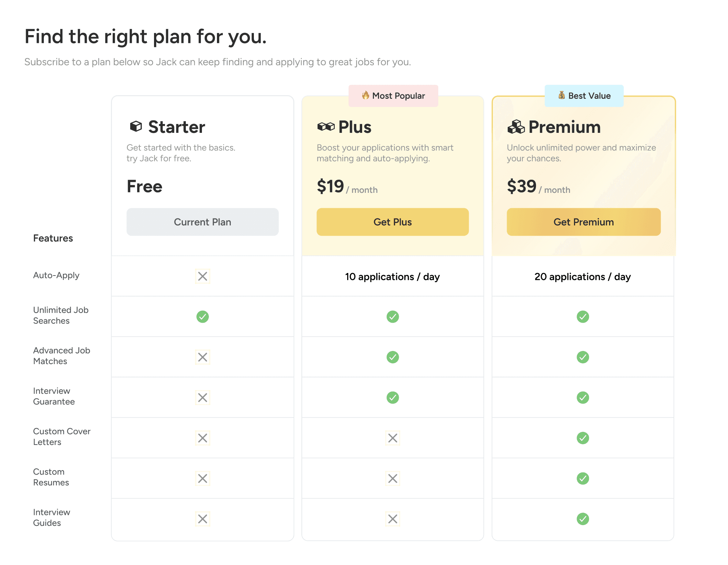
Task: Click the fire icon on Most Popular badge
Action: pyautogui.click(x=365, y=96)
